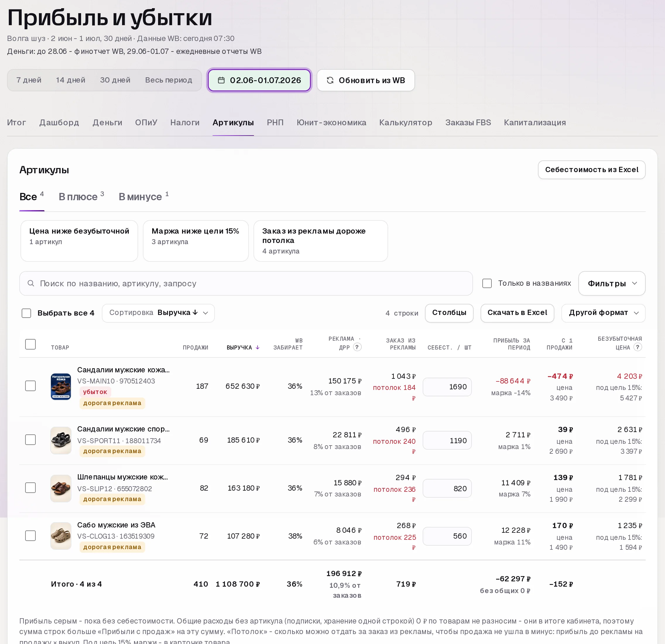Tick the Только в названиях checkbox
665x644 pixels.
pos(487,283)
